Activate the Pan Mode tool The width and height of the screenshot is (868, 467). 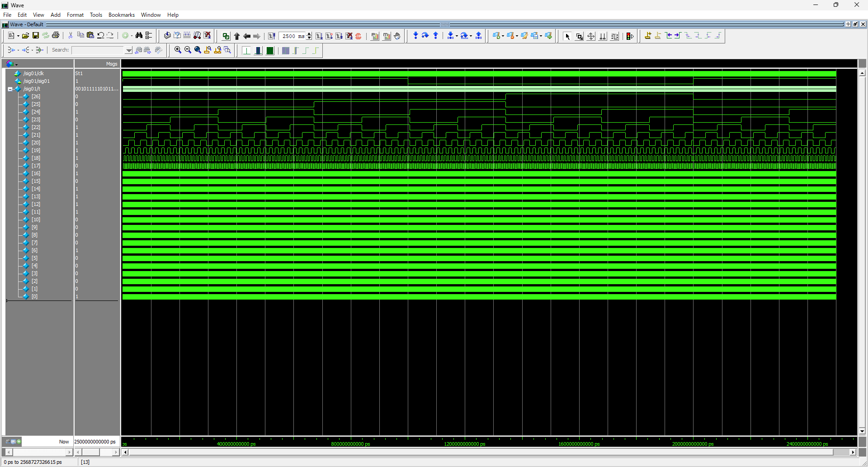pyautogui.click(x=591, y=36)
